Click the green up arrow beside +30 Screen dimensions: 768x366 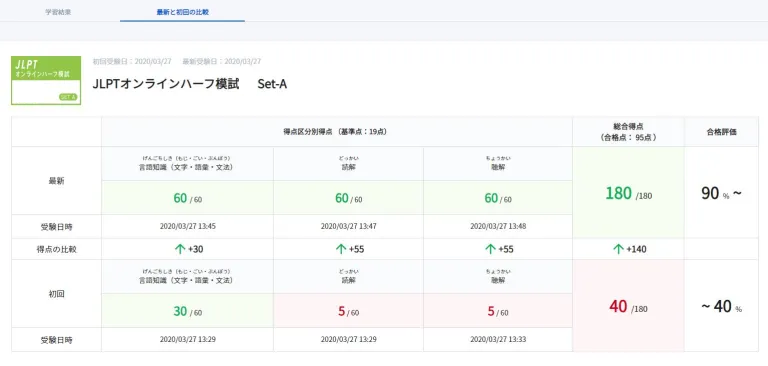coord(180,249)
